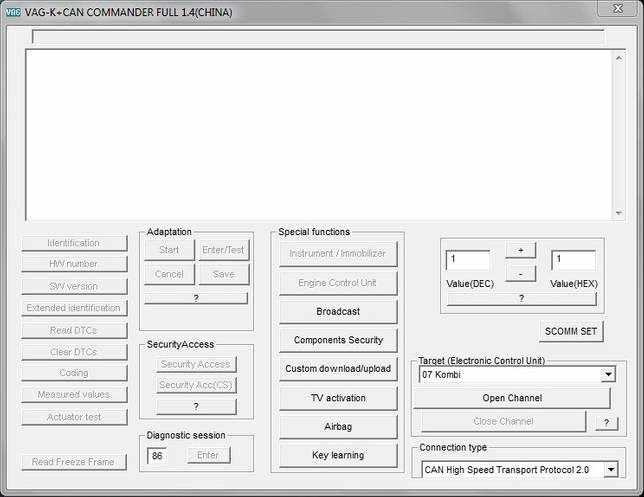The height and width of the screenshot is (497, 644).
Task: Open Custom download/upload
Action: pyautogui.click(x=338, y=369)
